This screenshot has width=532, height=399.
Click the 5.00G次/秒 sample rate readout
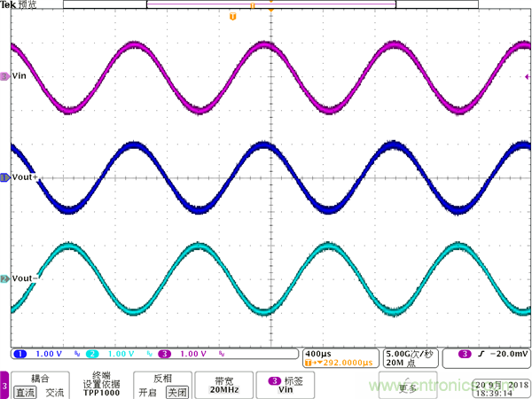click(410, 353)
